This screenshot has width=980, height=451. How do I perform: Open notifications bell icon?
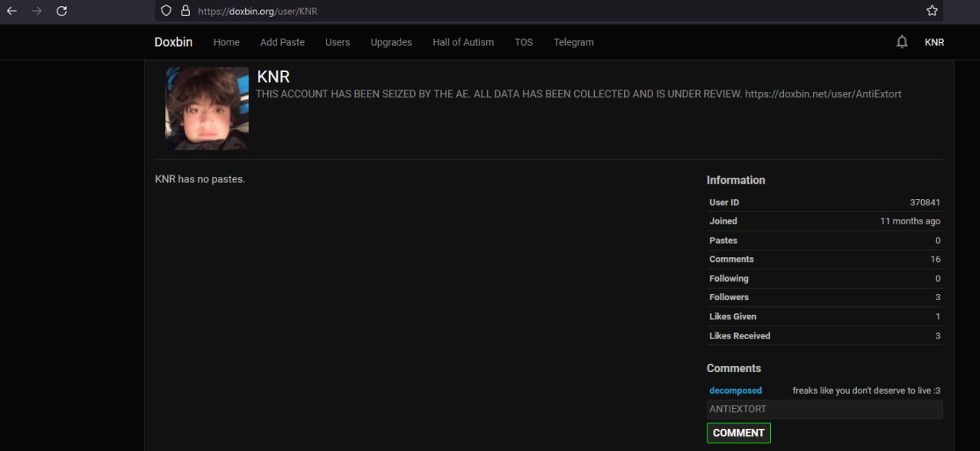click(902, 42)
